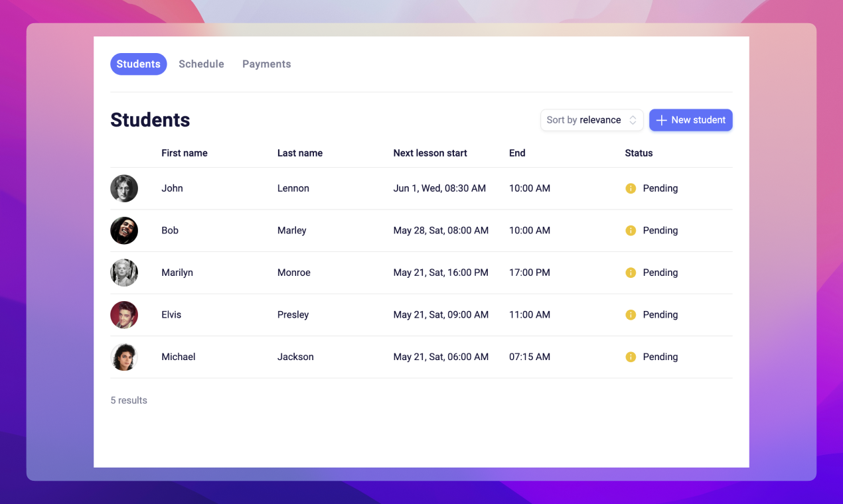Click the pending status icon for Bob
843x504 pixels.
tap(631, 231)
